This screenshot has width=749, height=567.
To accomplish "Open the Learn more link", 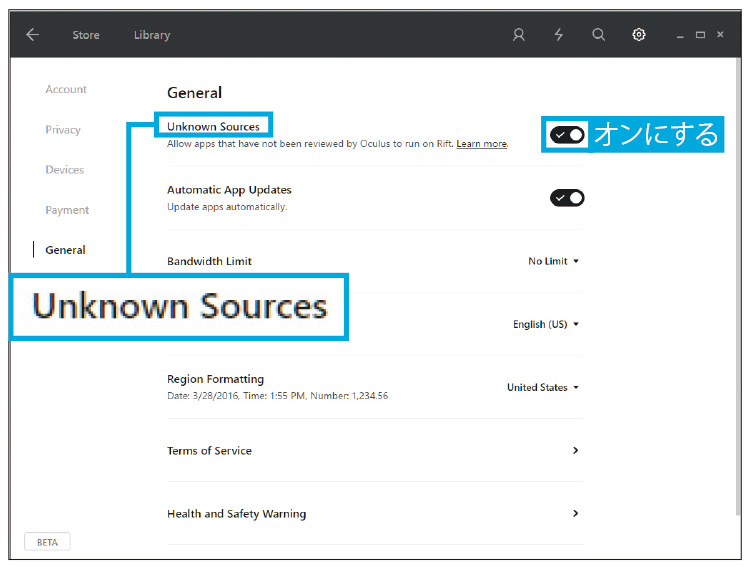I will [x=481, y=144].
